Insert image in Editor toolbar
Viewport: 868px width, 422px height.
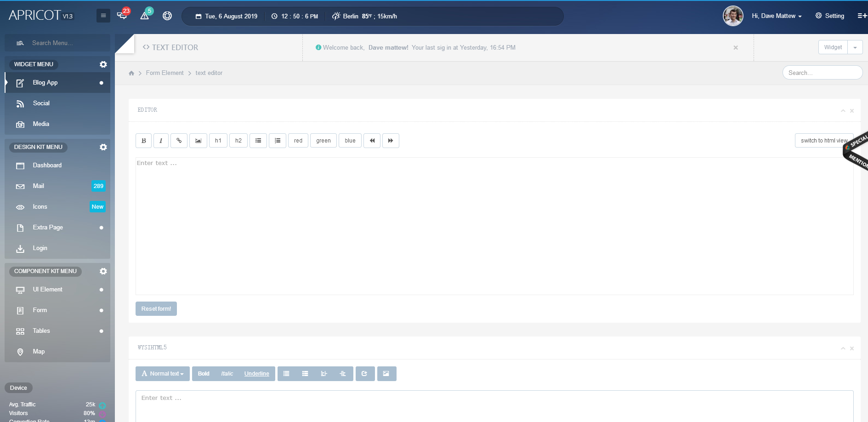pos(198,141)
